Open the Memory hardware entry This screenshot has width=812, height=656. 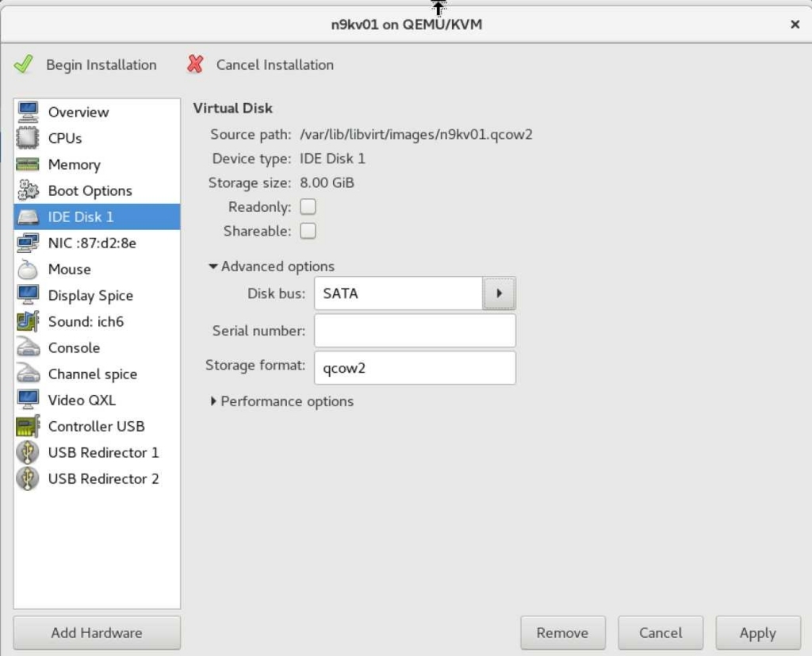point(97,164)
